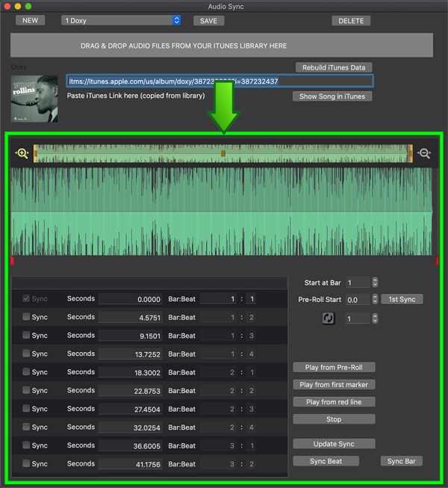The image size is (448, 488).
Task: Enable Sync checkbox for 4.5751 seconds row
Action: [27, 317]
